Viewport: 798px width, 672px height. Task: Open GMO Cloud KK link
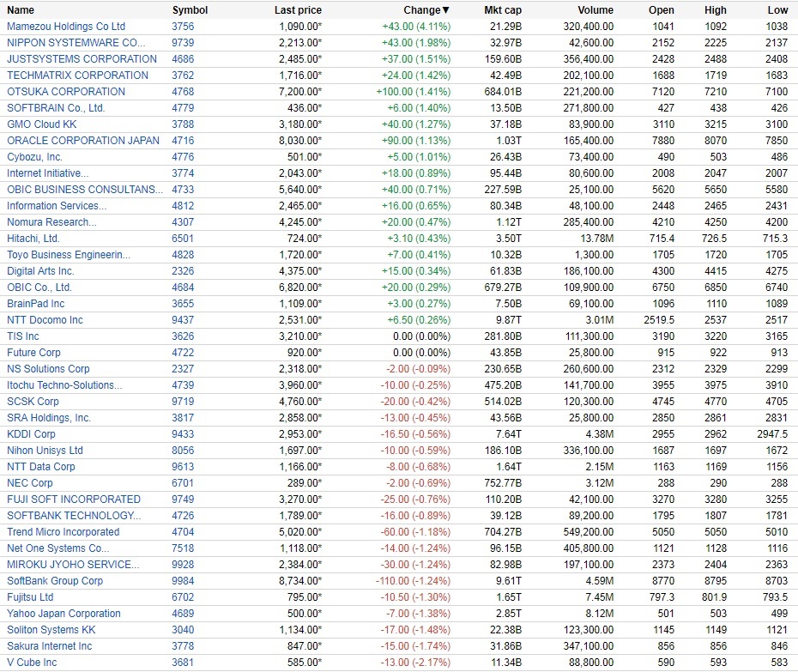42,124
